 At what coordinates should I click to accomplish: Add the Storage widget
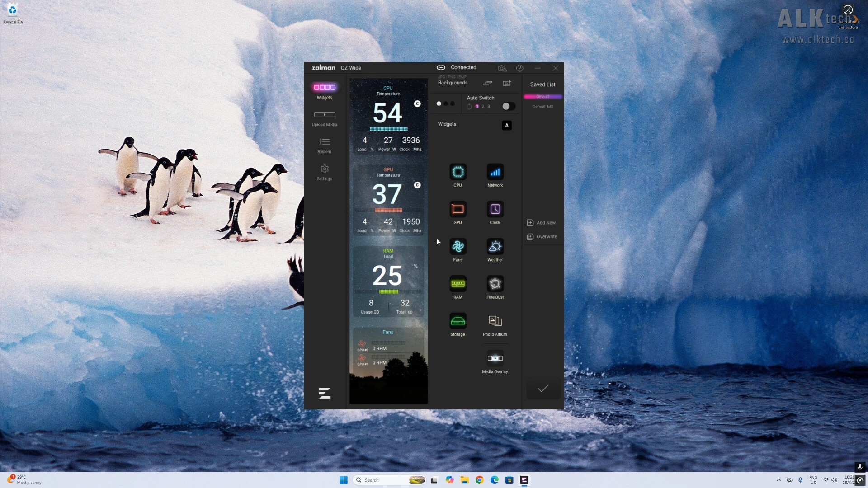[458, 321]
